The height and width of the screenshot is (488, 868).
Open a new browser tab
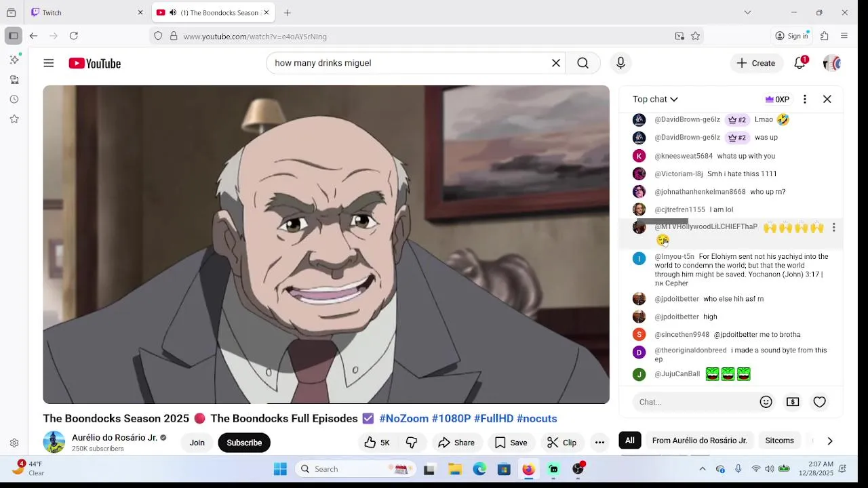click(288, 12)
